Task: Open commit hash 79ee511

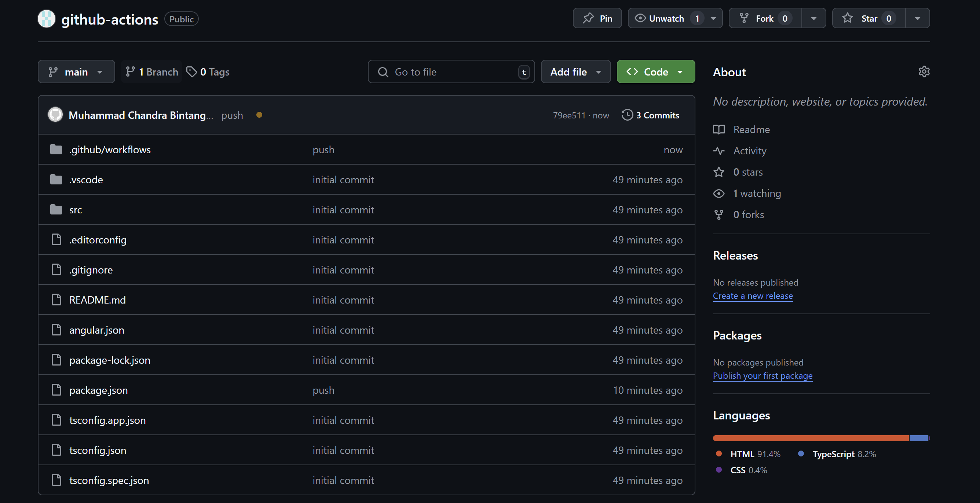Action: coord(569,115)
